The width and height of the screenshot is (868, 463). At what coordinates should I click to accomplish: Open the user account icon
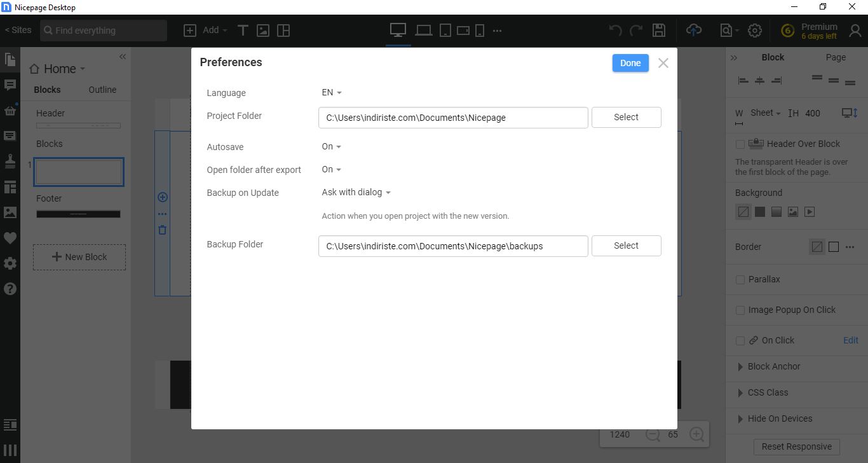coord(855,30)
